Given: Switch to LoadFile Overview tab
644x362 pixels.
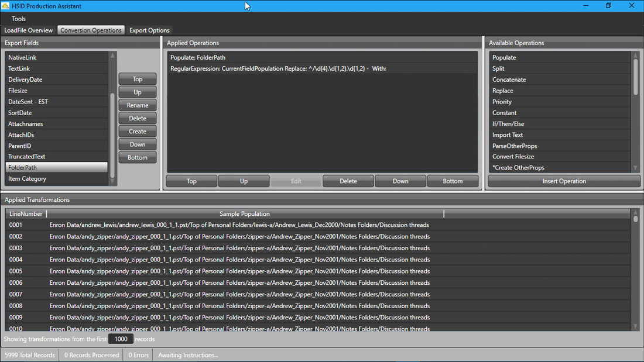Looking at the screenshot, I should 29,30.
